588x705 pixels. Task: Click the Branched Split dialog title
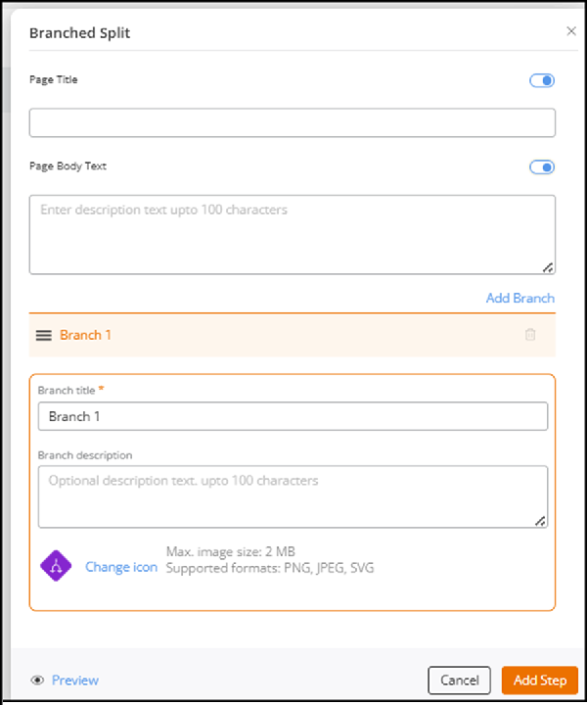[x=79, y=32]
